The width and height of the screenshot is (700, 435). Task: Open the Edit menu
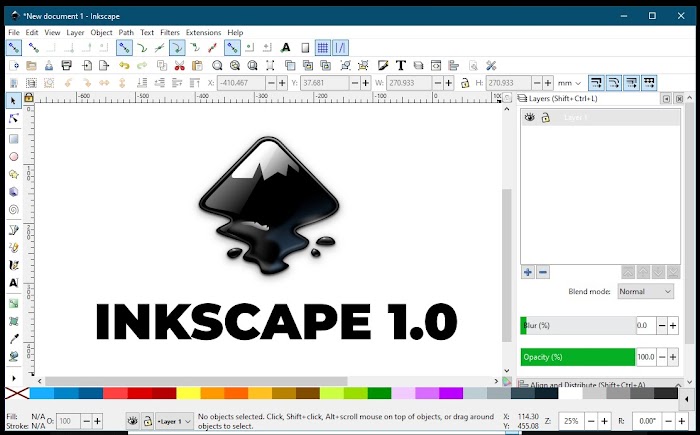(x=32, y=33)
